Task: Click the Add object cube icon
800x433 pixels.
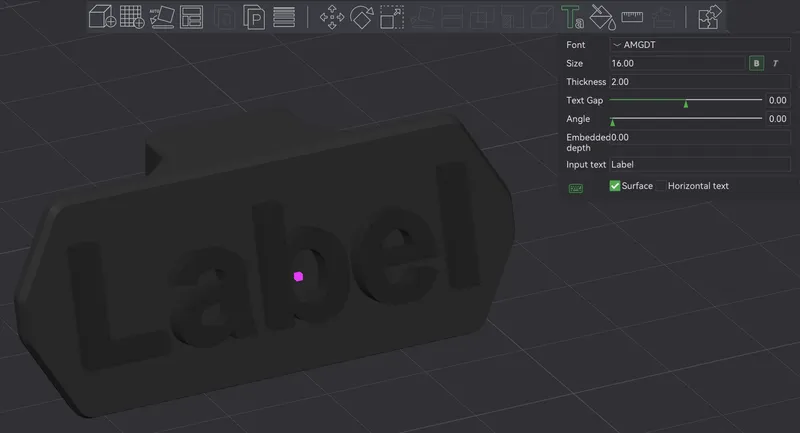Action: (x=102, y=16)
